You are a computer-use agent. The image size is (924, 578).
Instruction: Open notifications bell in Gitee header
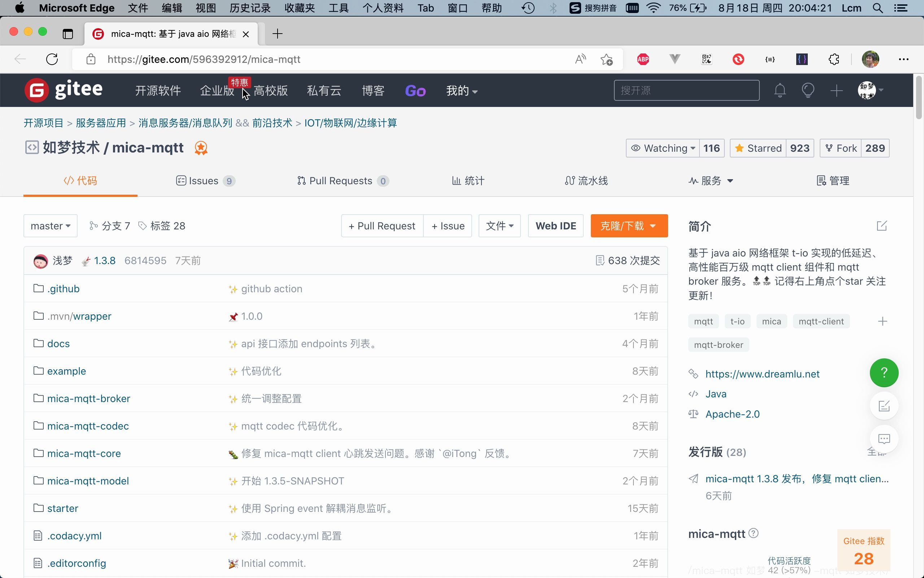(x=780, y=91)
